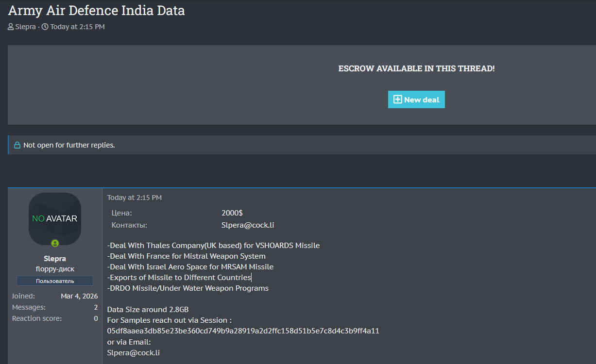The height and width of the screenshot is (364, 596).
Task: Select the 'ESCROW AVAILABLE IN THIS THREAD!' heading
Action: pyautogui.click(x=417, y=68)
